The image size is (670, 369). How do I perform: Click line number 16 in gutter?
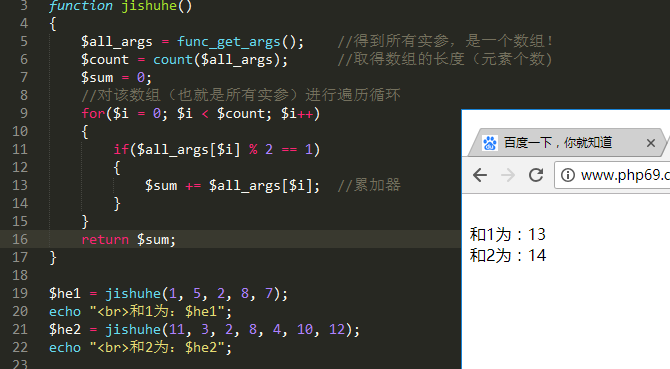click(x=20, y=239)
